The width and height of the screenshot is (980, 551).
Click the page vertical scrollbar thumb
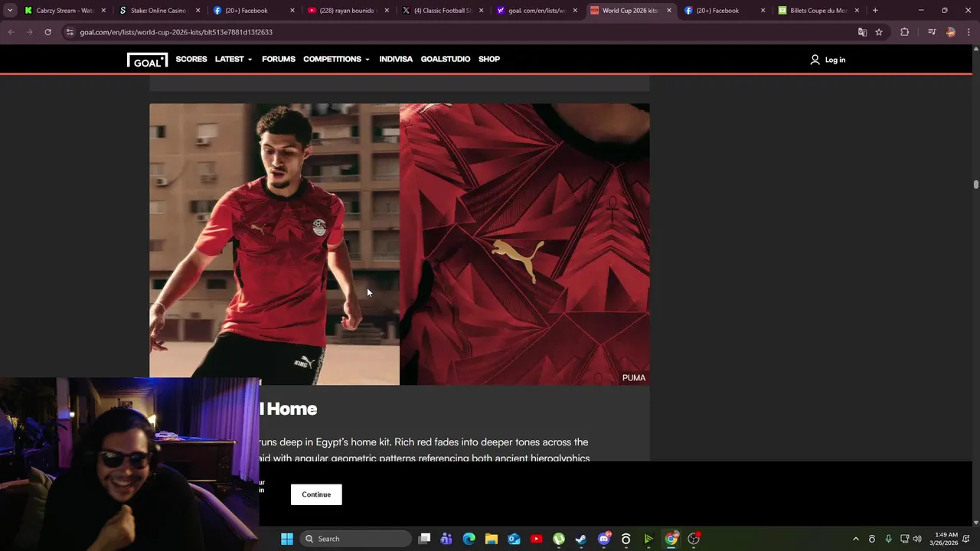point(975,184)
